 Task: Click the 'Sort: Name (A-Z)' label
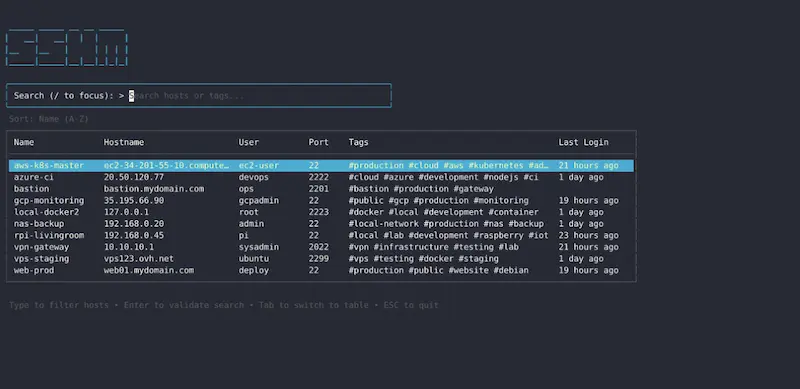click(49, 119)
